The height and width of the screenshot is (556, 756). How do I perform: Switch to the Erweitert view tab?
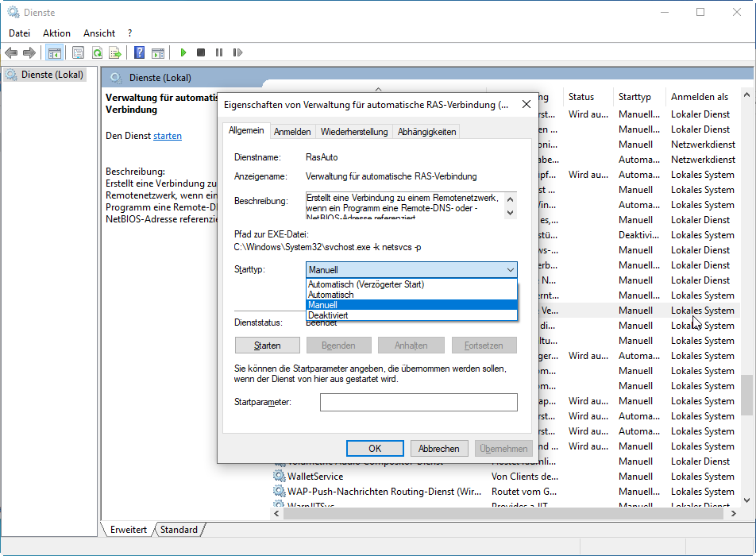129,530
